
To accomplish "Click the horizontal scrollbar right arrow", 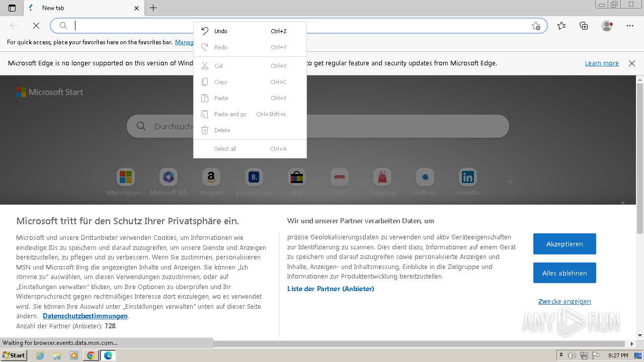I will point(632,344).
